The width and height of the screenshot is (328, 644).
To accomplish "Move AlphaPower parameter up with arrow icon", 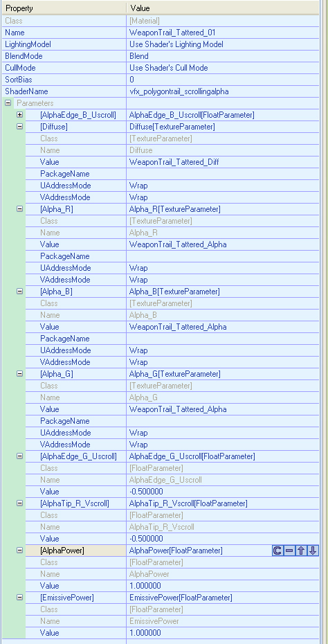I will [301, 551].
